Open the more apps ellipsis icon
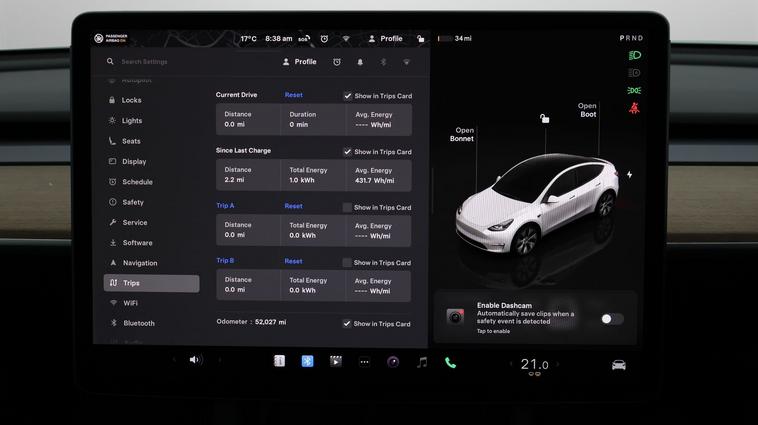758x425 pixels. coord(364,362)
